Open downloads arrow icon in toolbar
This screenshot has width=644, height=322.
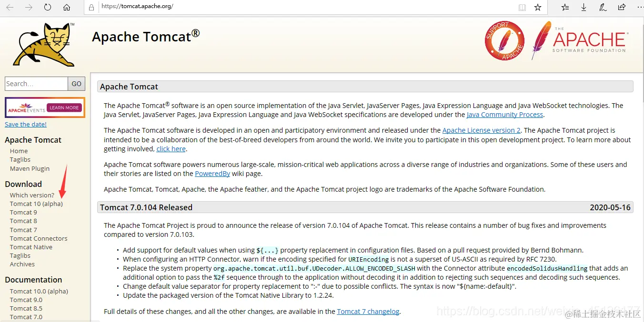(x=584, y=7)
